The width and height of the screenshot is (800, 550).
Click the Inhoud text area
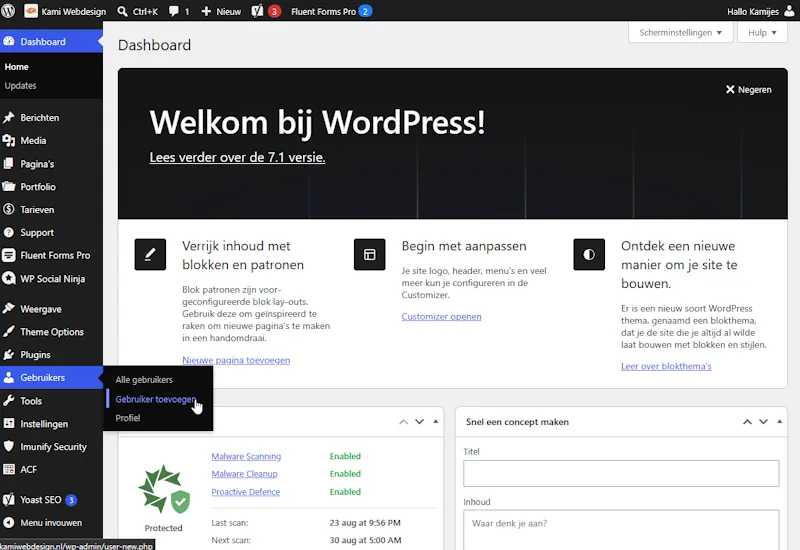[621, 530]
